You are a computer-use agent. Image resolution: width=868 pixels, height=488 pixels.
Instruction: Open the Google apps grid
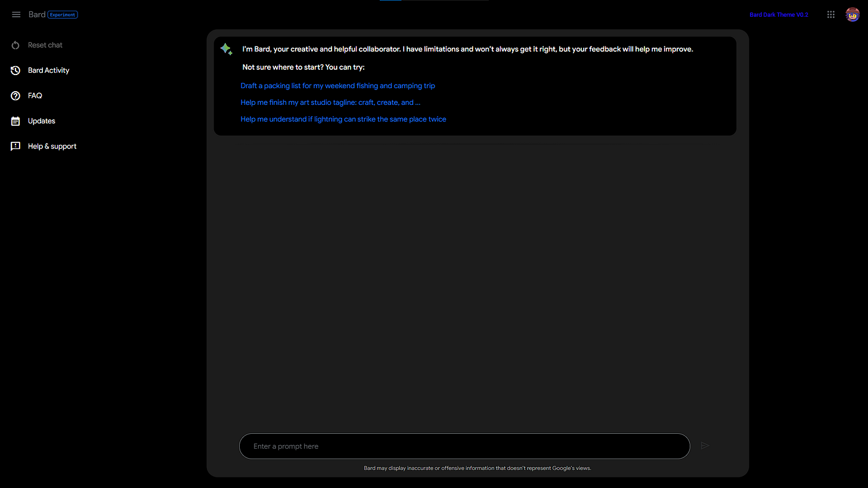coord(831,14)
